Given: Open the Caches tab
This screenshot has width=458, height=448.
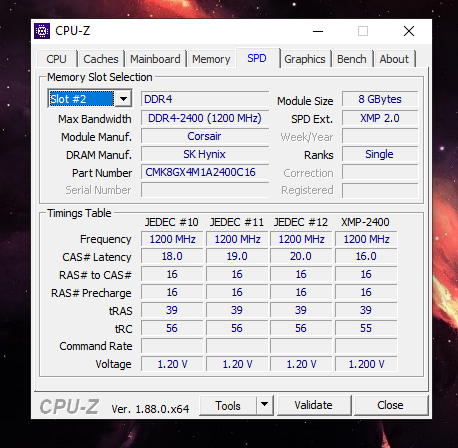Looking at the screenshot, I should point(101,59).
